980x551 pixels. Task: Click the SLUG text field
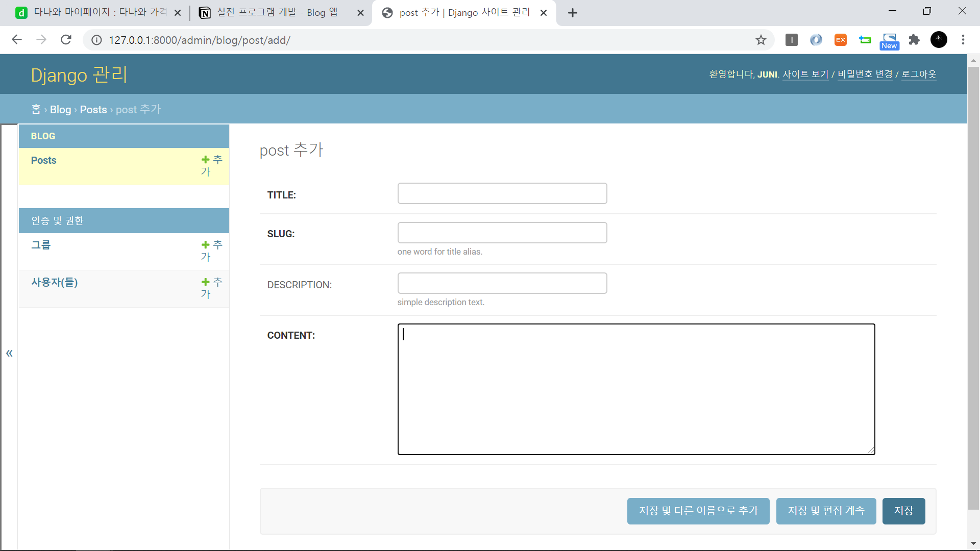click(502, 233)
